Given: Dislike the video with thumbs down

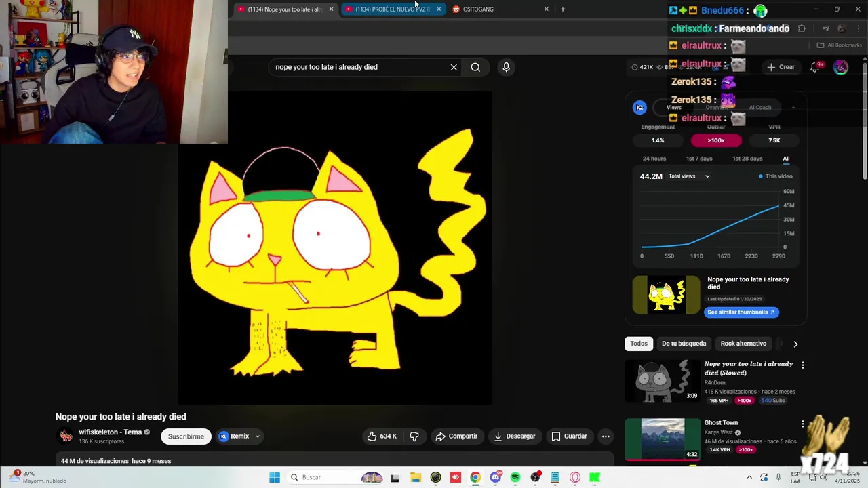Looking at the screenshot, I should (414, 436).
